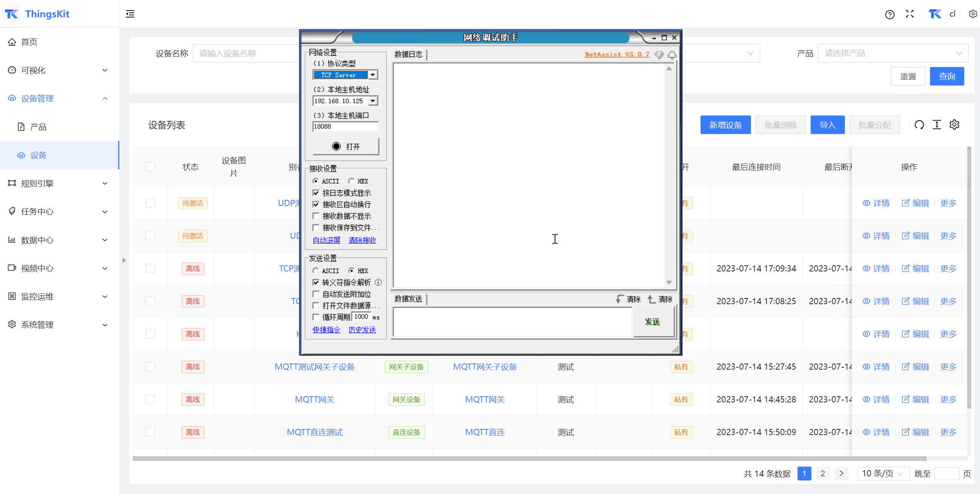Select HEX radio in 接收设置
This screenshot has height=494, width=980.
(351, 181)
